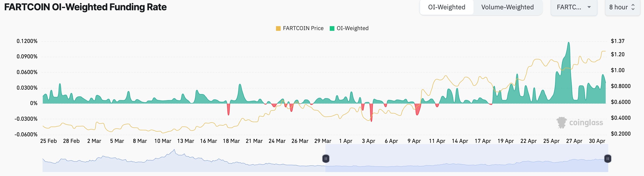Click the coinglass watermark text
This screenshot has height=176, width=644.
pyautogui.click(x=586, y=123)
